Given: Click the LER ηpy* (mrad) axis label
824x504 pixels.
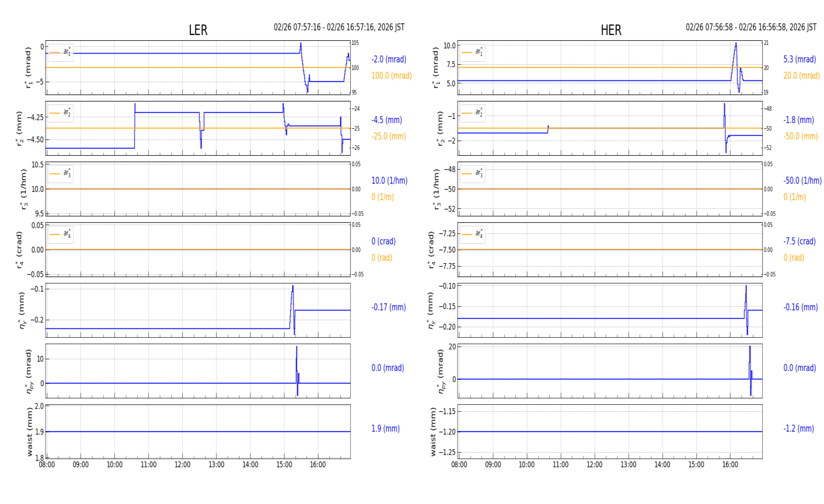Looking at the screenshot, I should click(29, 371).
